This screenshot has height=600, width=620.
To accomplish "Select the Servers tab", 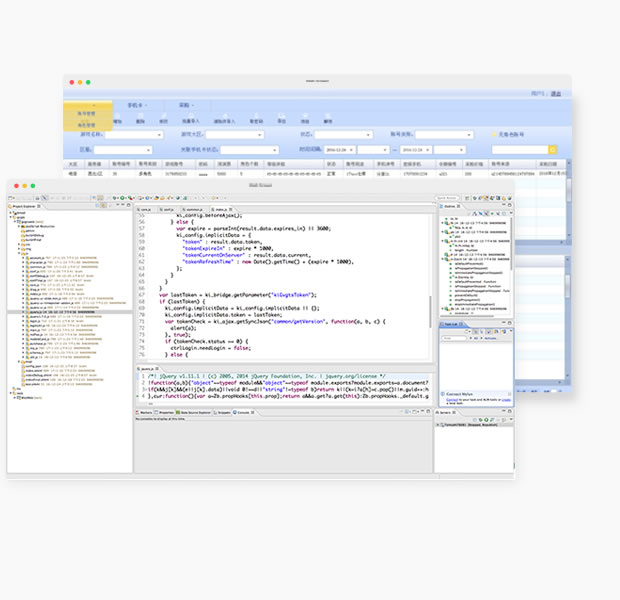I will (x=446, y=413).
